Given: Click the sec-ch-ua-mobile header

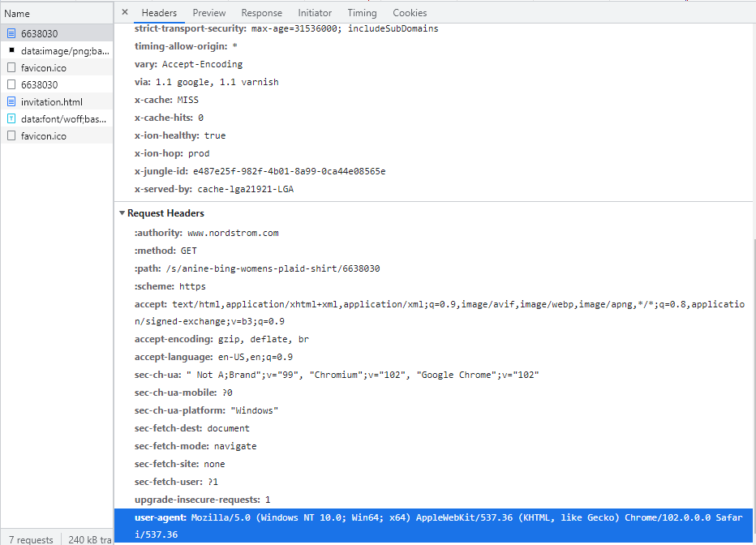Looking at the screenshot, I should pos(183,393).
